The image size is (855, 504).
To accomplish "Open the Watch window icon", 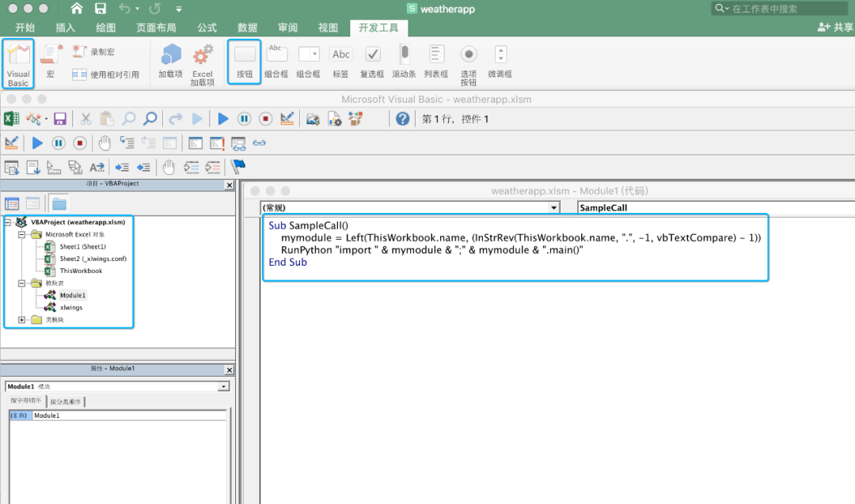I will click(238, 143).
